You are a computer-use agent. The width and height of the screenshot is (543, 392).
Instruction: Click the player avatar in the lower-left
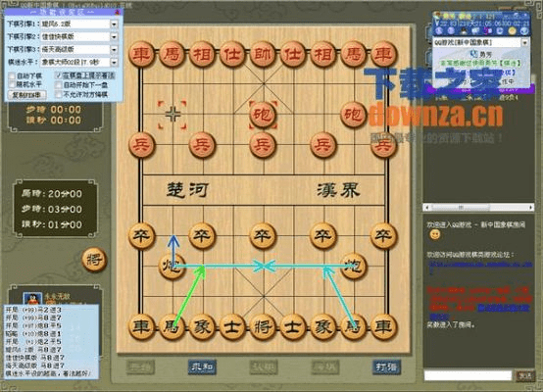pos(32,299)
